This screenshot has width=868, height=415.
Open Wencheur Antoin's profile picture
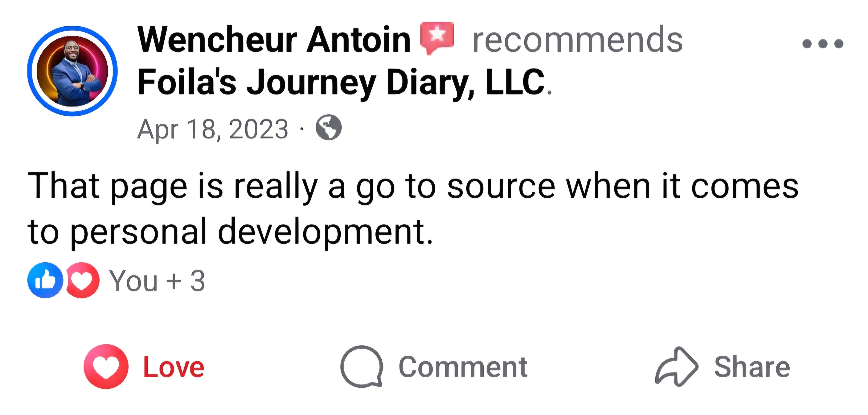72,71
